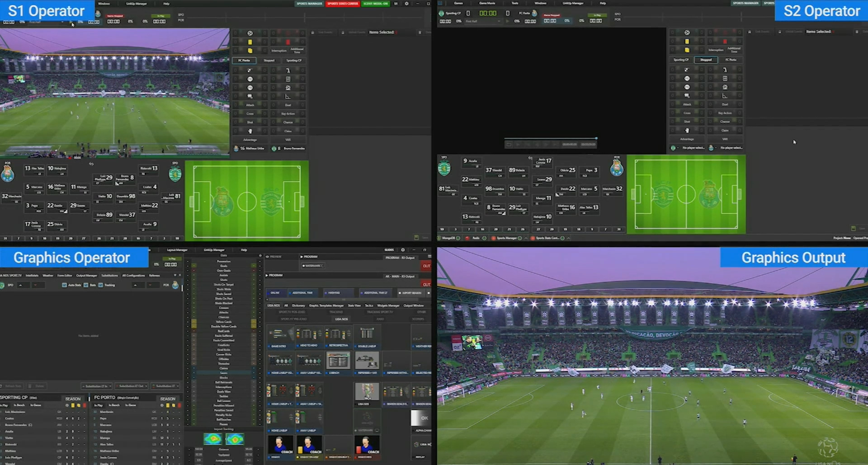Image resolution: width=868 pixels, height=465 pixels.
Task: Click the gear icon next to SLIDES
Action: (402, 250)
